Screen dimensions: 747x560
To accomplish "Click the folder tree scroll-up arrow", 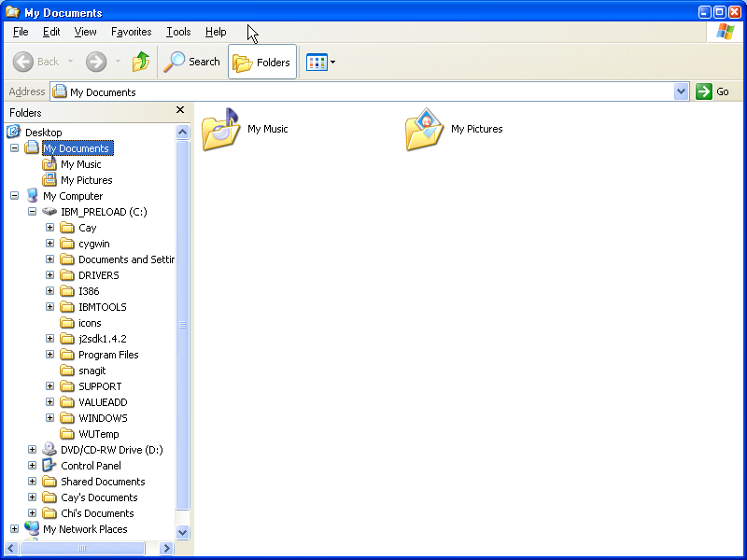I will pyautogui.click(x=182, y=132).
